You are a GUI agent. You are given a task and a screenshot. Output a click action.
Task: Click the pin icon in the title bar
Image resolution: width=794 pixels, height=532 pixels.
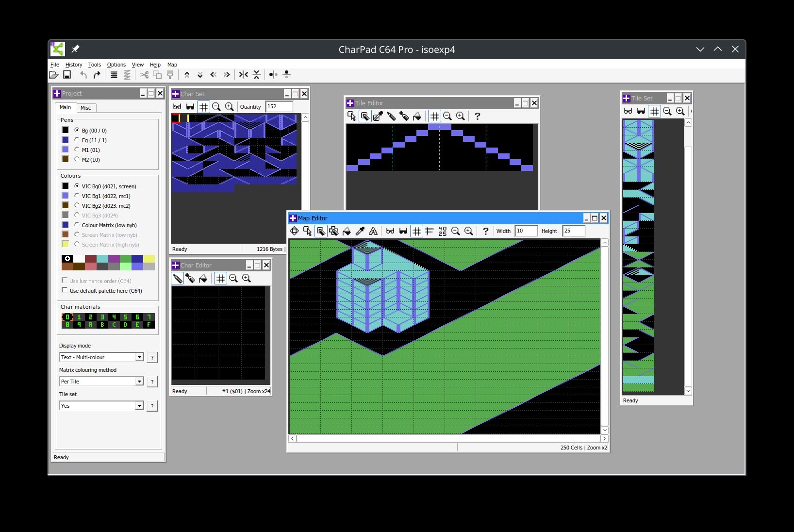[75, 49]
